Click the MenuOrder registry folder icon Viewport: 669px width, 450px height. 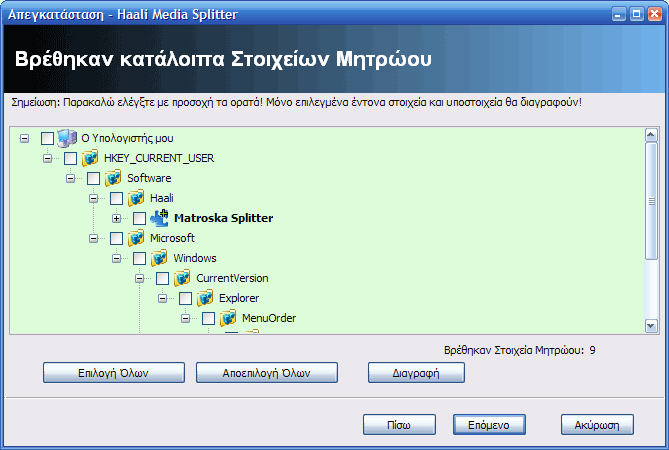click(x=228, y=318)
